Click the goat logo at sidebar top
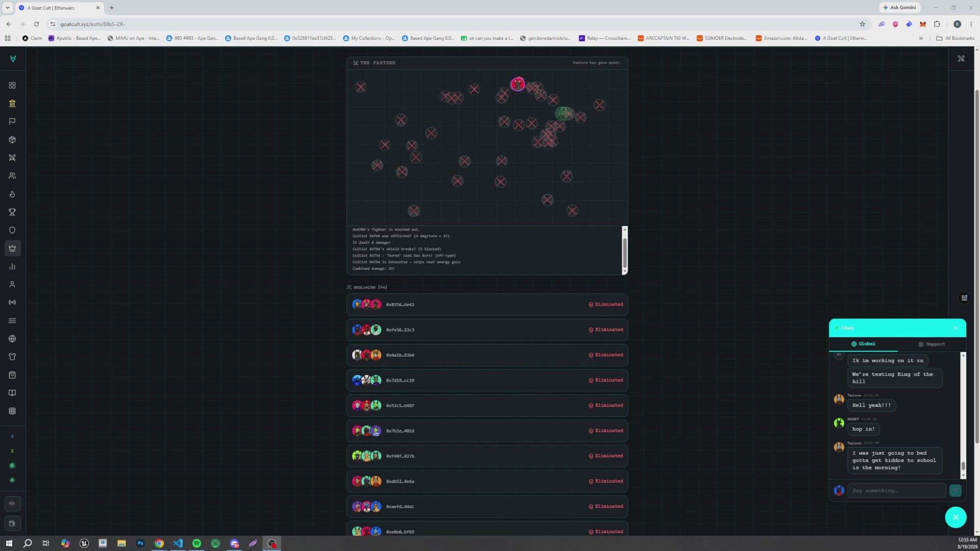The image size is (980, 551). [13, 59]
